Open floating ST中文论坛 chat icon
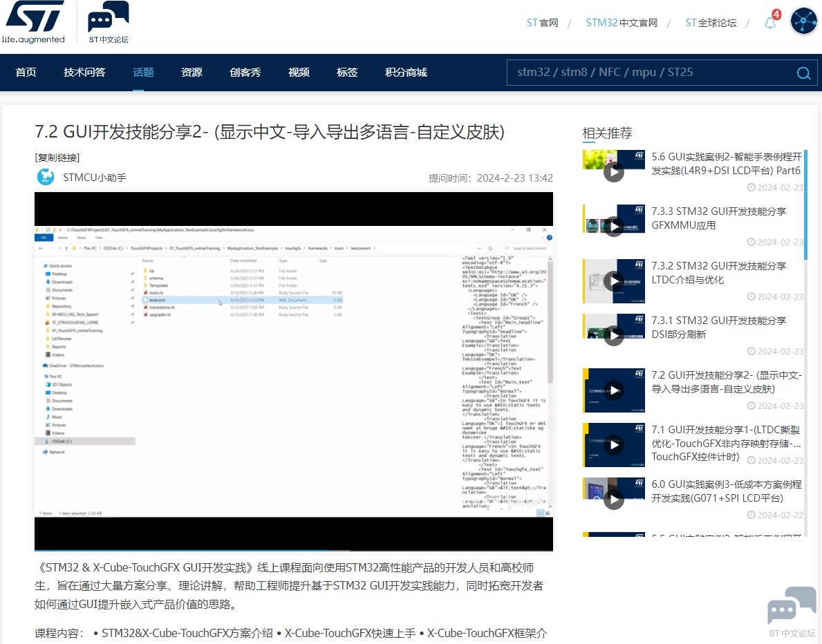822x644 pixels. pyautogui.click(x=792, y=612)
